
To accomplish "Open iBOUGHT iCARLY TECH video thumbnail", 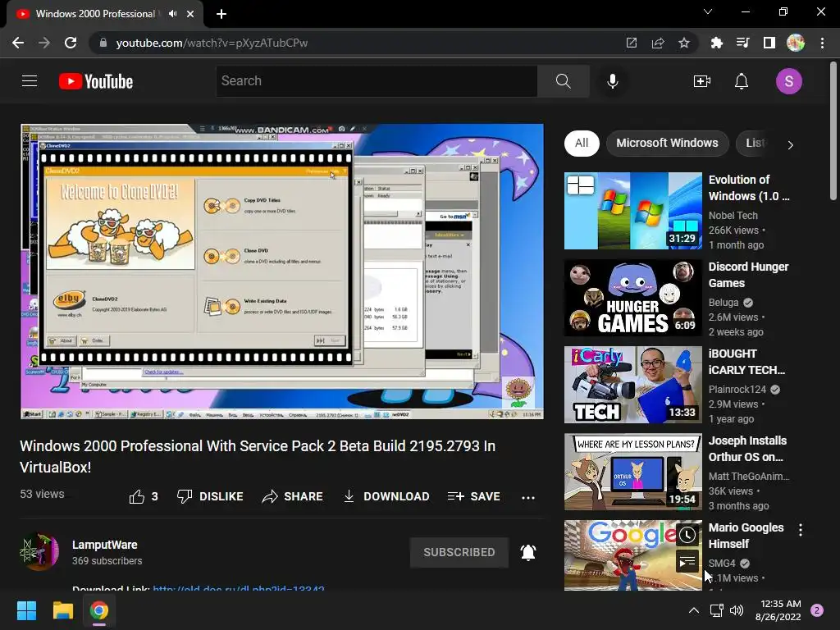I will (633, 385).
